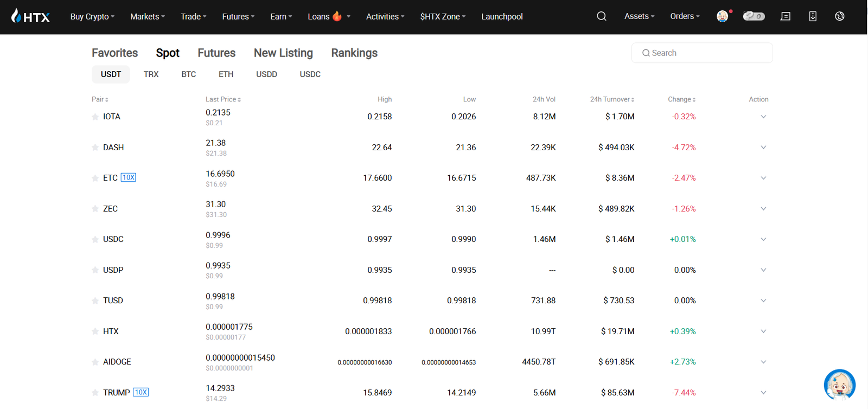
Task: Click the app download icon
Action: (813, 16)
